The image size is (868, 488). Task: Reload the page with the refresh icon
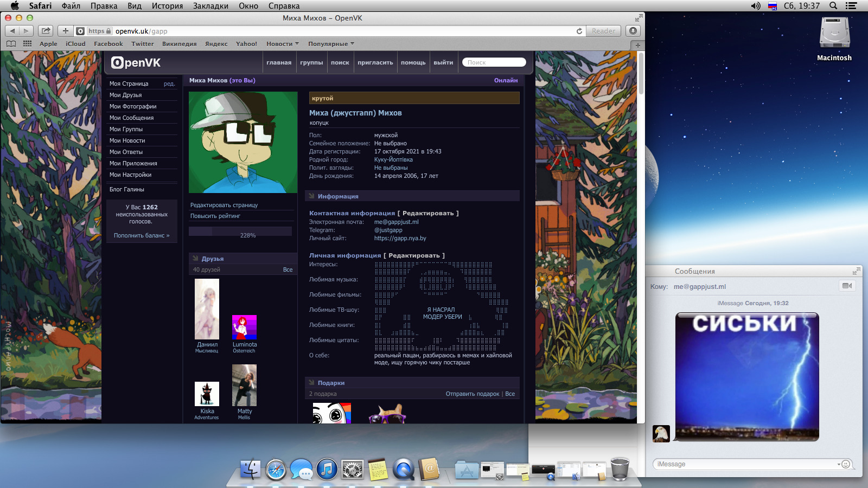[x=579, y=31]
